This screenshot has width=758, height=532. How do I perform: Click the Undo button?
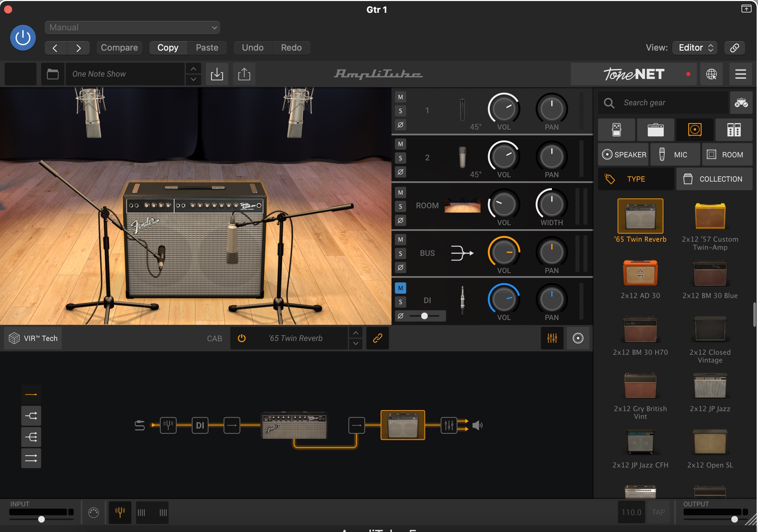253,48
